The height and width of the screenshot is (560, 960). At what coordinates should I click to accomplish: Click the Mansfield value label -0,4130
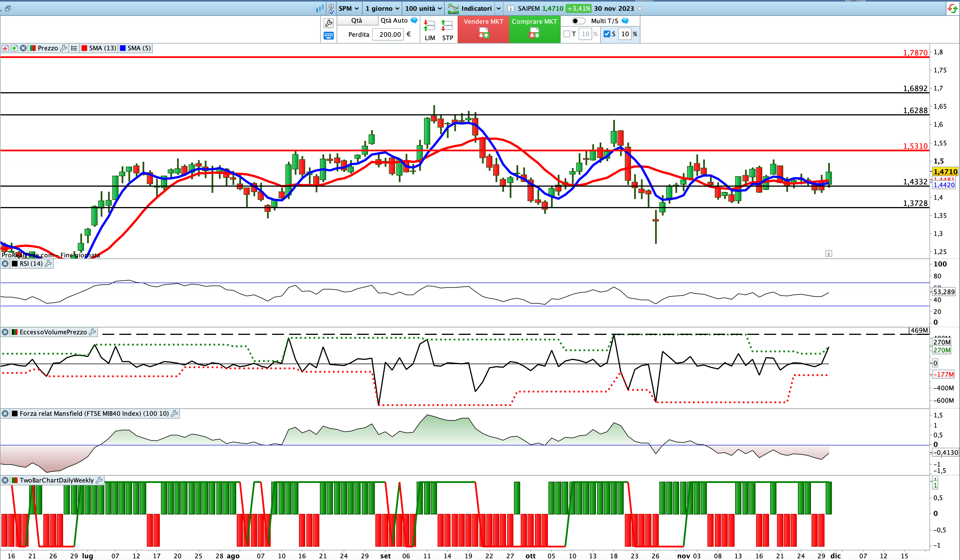(x=945, y=453)
